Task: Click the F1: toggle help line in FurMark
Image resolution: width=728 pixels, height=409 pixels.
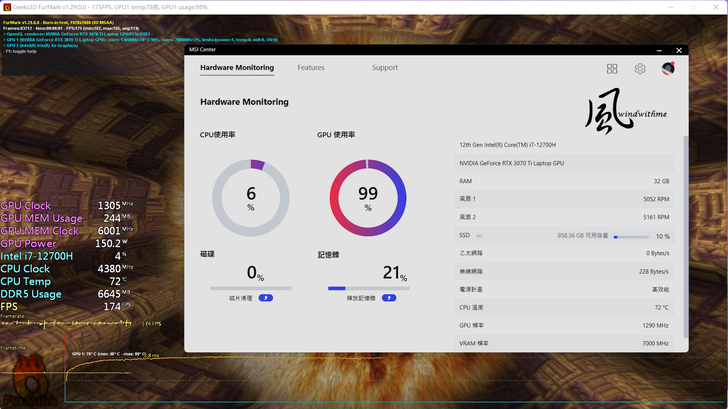Action: tap(21, 52)
